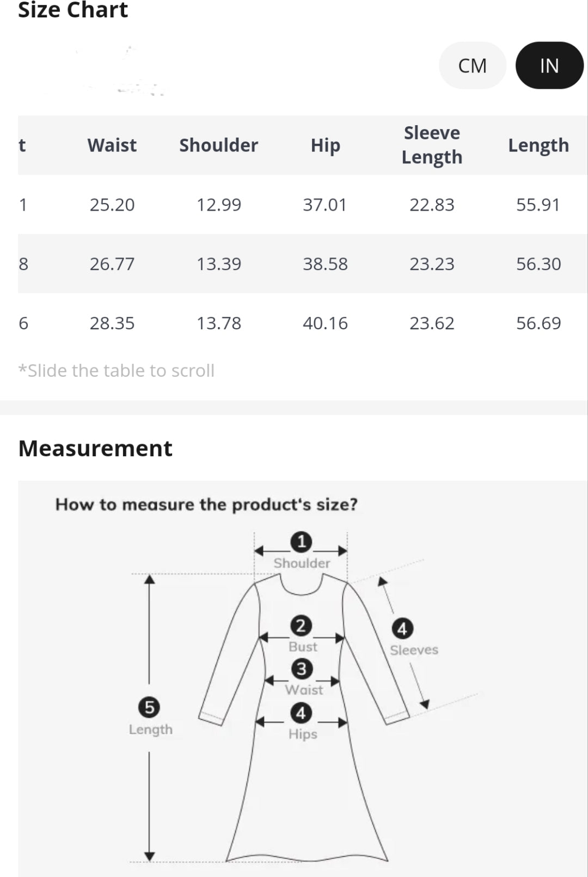The image size is (588, 877).
Task: Click the Length column header
Action: [x=538, y=145]
